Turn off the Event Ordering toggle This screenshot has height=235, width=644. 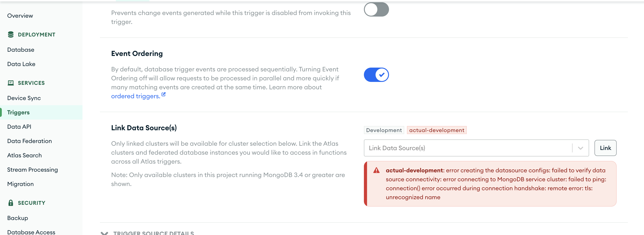[376, 75]
